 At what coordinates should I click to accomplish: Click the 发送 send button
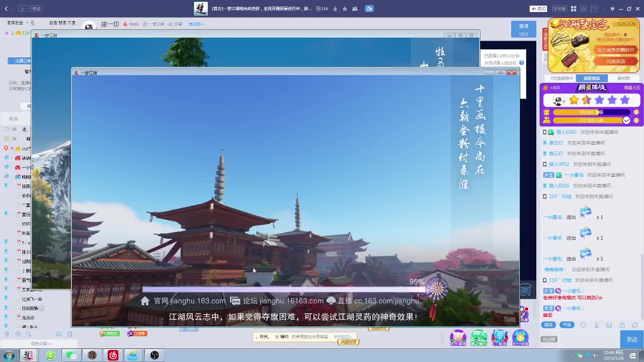632,339
